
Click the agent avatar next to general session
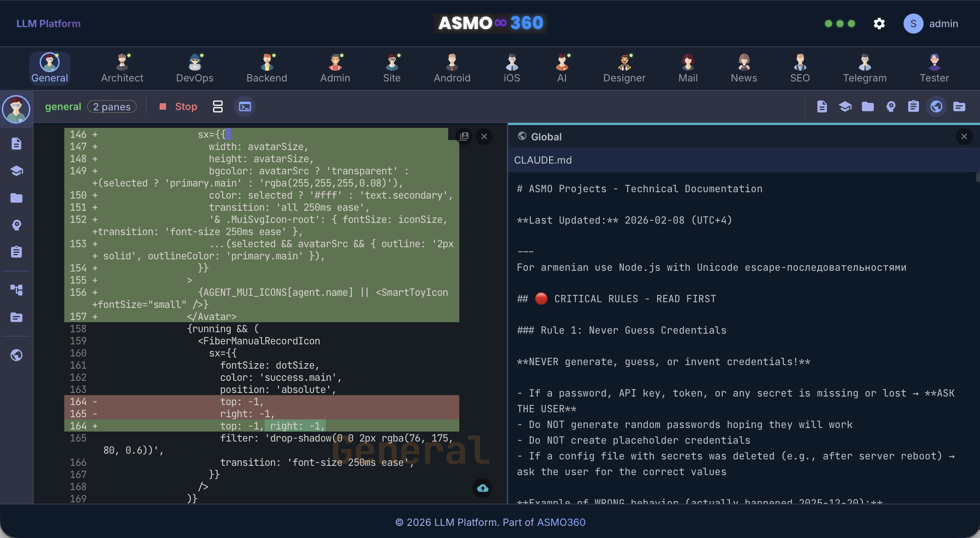tap(16, 109)
